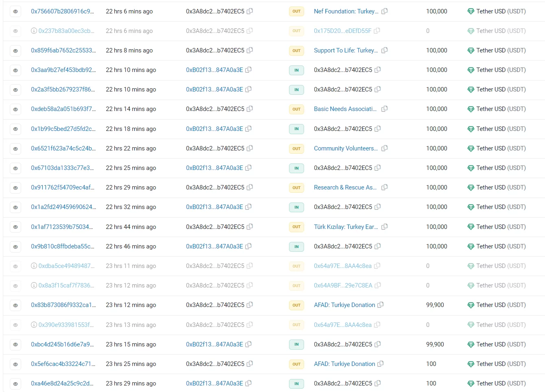Screen dimensions: 545x392
Task: Open transaction hash 0x859f6ab7652c25533
Action: tap(63, 50)
